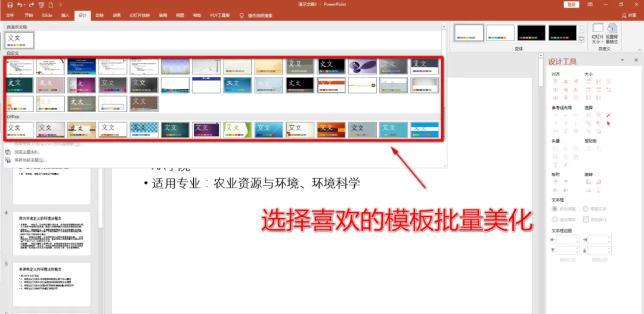Click the 登录 sign-in button
The image size is (644, 314).
coord(571,5)
